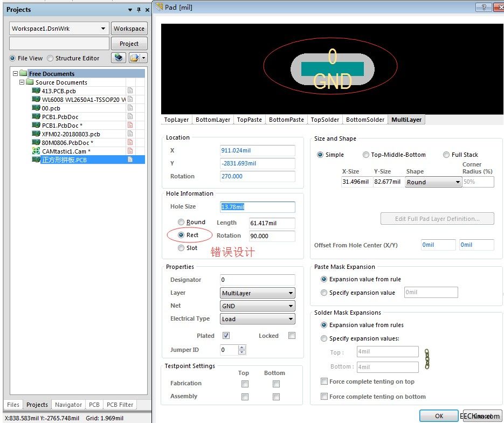Check Force complete tenting on top
Screen dimensions: 504x423
coord(324,382)
